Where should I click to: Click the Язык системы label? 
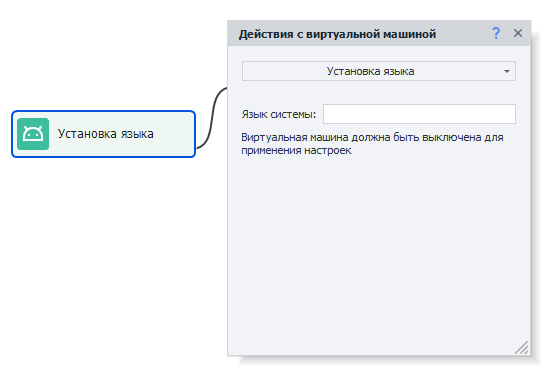coord(279,114)
